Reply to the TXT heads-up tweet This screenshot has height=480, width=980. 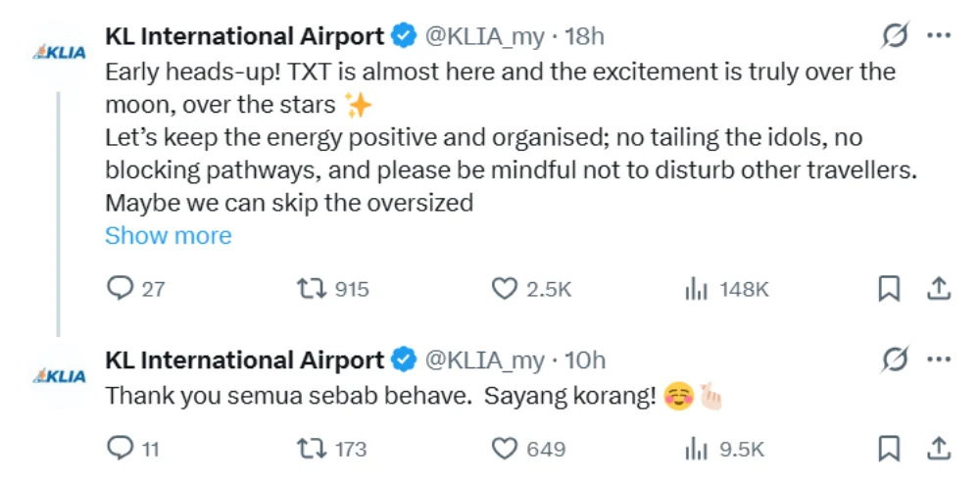coord(120,289)
